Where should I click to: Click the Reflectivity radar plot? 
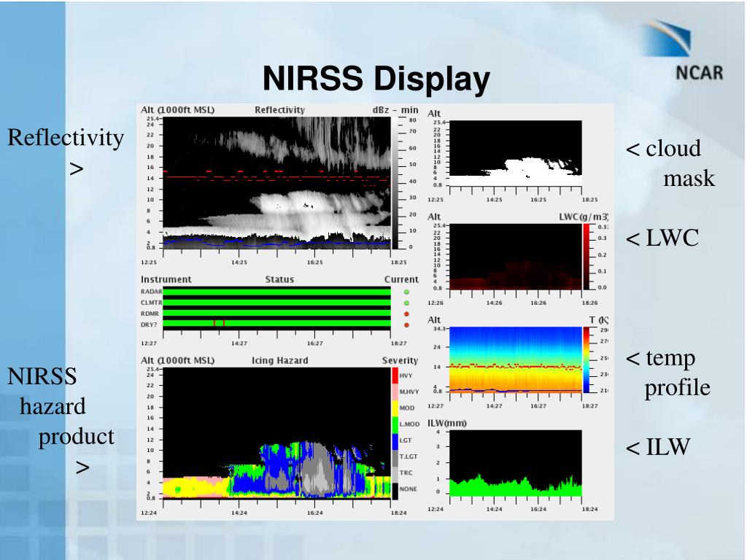pos(276,183)
